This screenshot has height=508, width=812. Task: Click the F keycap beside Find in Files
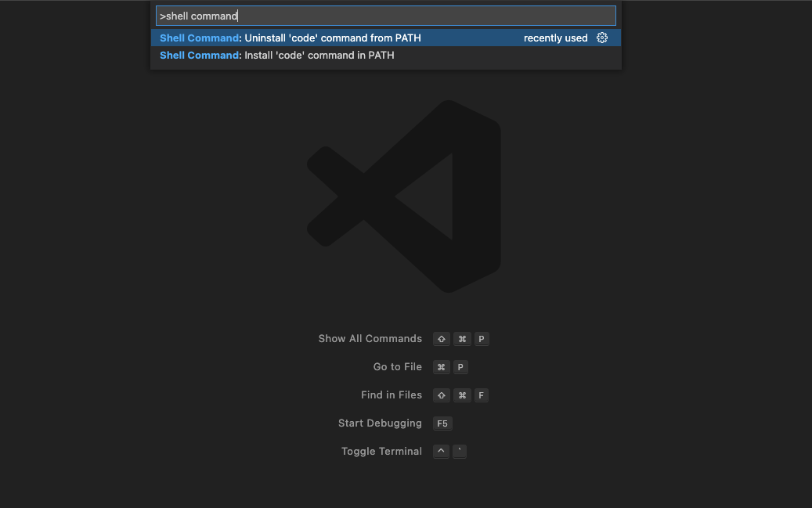tap(481, 395)
